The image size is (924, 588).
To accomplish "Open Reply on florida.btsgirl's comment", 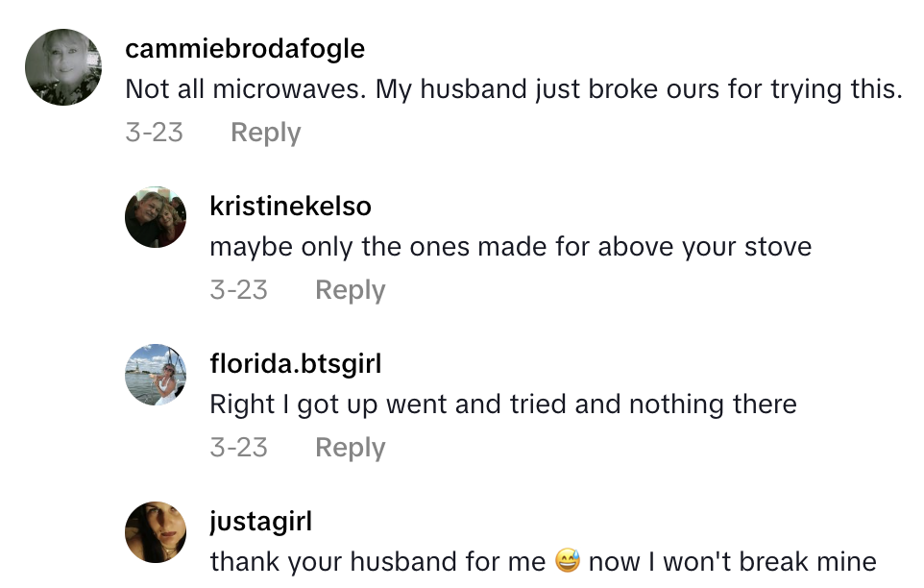I will 350,447.
